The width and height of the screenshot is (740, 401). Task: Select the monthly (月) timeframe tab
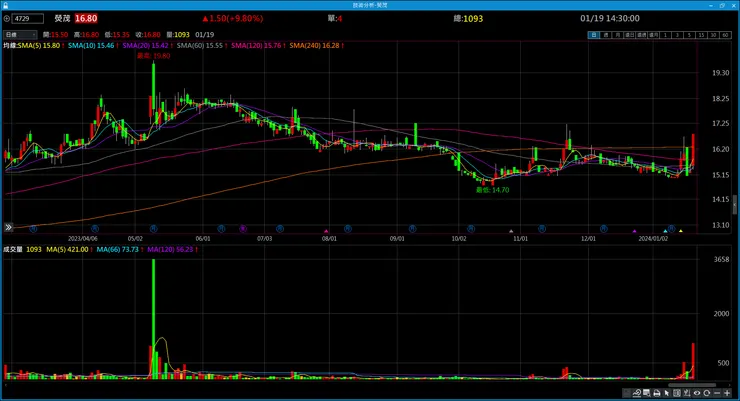coord(617,35)
